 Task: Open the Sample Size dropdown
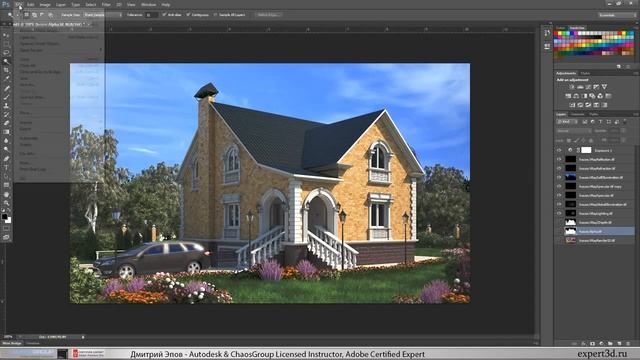[102, 15]
